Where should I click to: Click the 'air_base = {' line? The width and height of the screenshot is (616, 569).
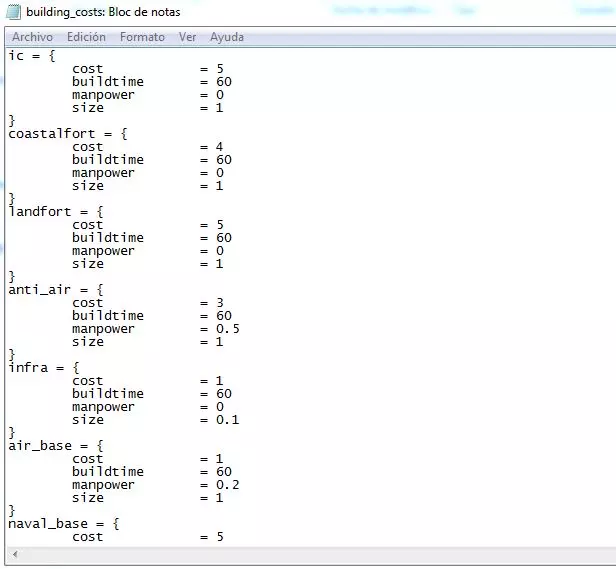[x=56, y=446]
